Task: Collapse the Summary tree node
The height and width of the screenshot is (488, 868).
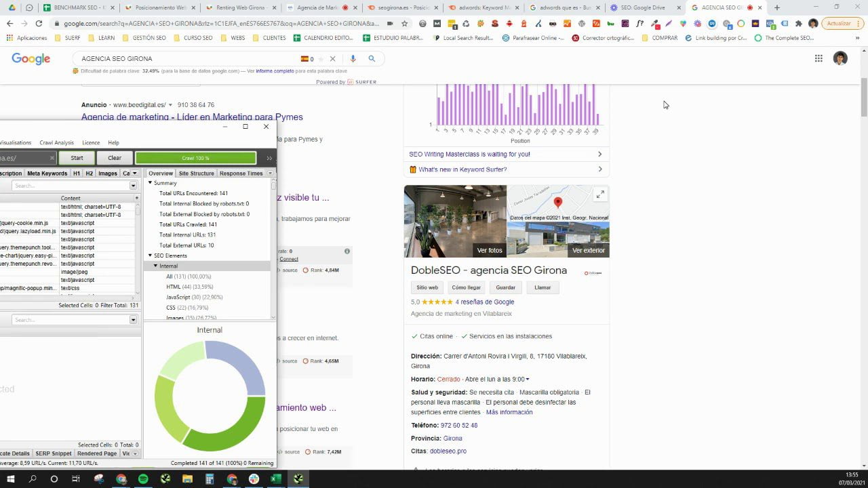Action: coord(151,183)
